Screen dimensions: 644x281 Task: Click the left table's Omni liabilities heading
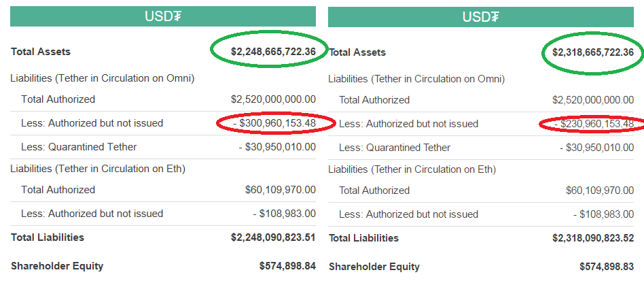click(x=103, y=78)
